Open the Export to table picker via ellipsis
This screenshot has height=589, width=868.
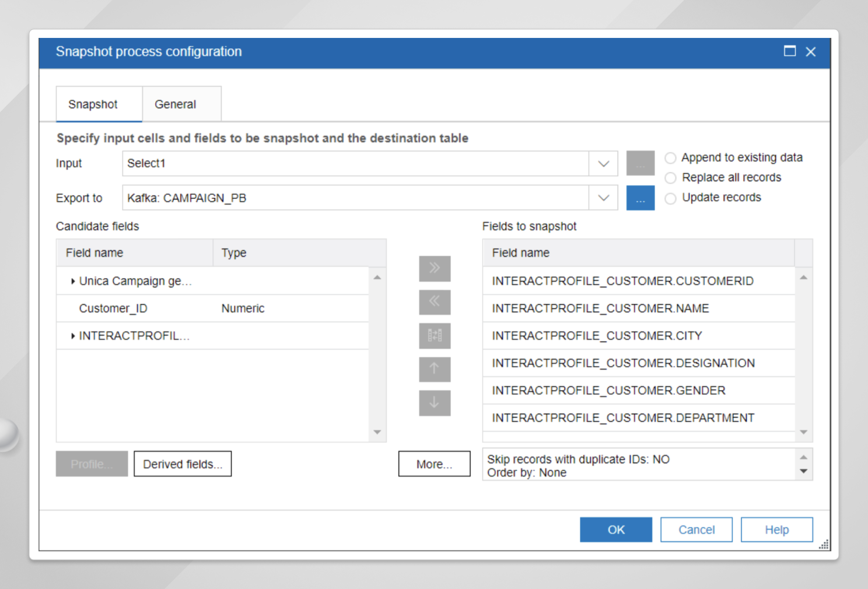pos(640,198)
